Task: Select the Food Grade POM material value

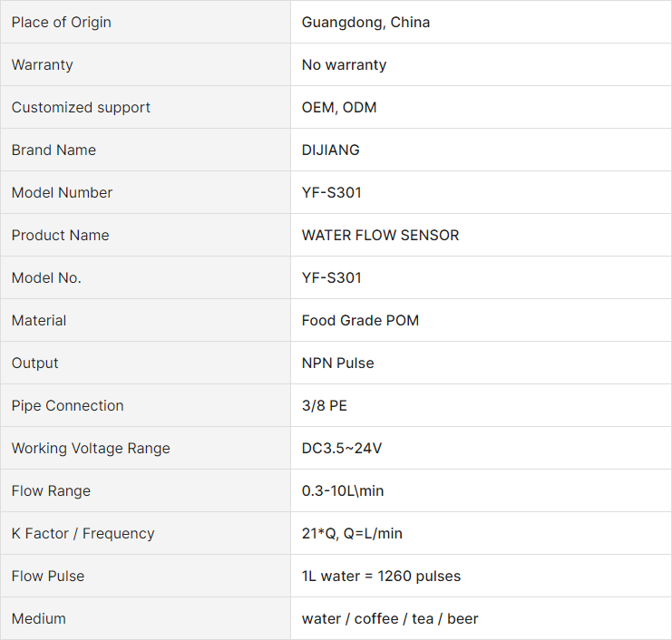Action: pyautogui.click(x=360, y=320)
